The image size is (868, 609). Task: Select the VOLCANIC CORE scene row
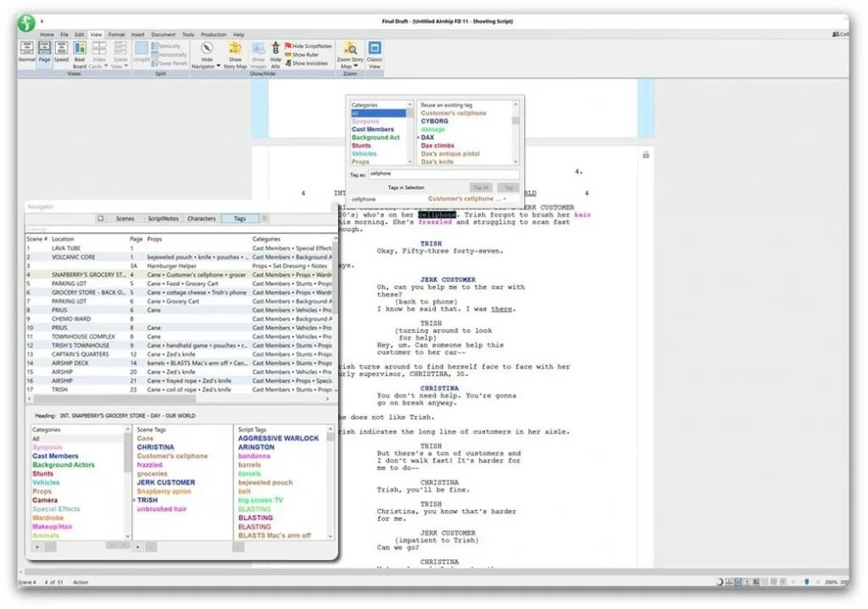[180, 257]
